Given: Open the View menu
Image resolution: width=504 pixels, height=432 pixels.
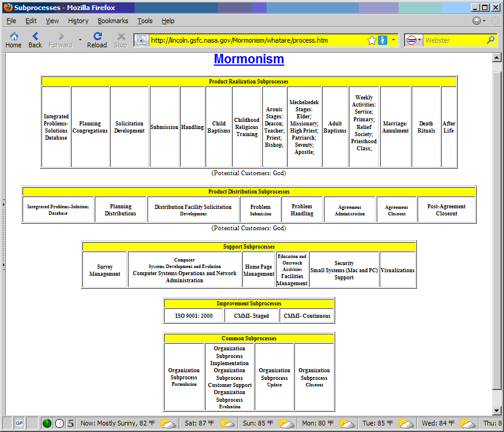Looking at the screenshot, I should [x=52, y=21].
